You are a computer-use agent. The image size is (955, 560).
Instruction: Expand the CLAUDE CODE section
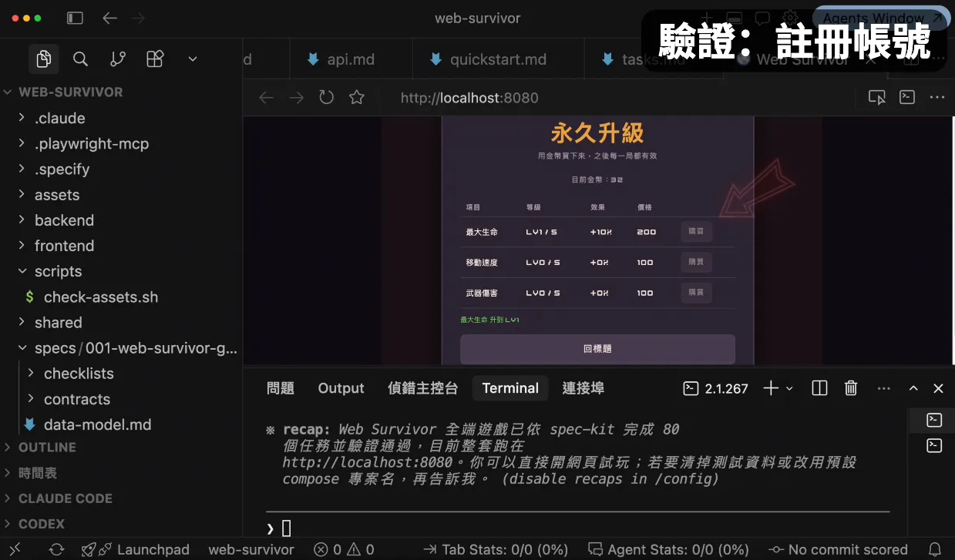point(121,498)
